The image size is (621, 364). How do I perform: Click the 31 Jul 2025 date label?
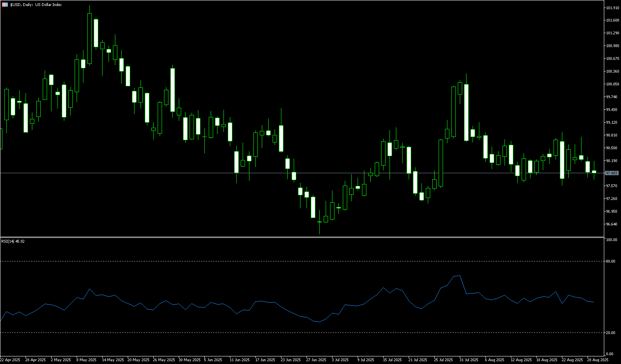[x=469, y=360]
